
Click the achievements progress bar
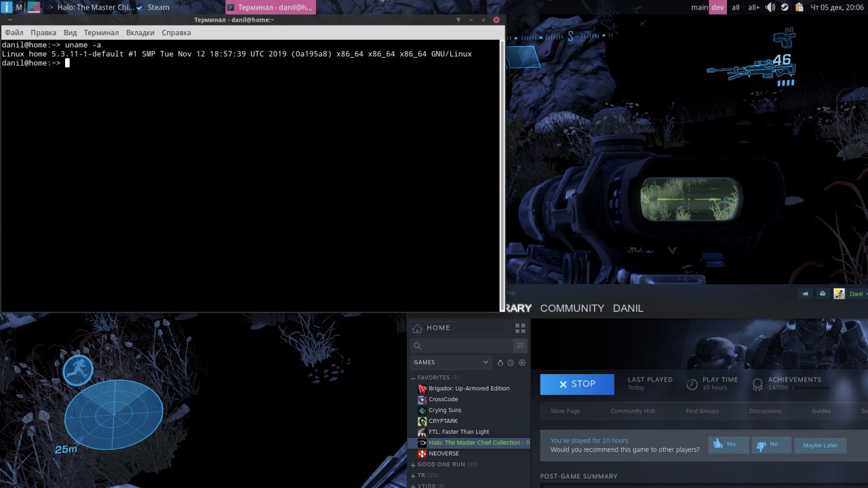point(810,388)
